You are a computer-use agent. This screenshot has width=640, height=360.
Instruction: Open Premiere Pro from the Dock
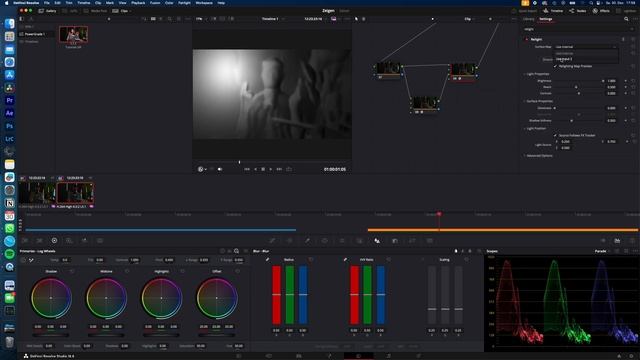tap(9, 100)
